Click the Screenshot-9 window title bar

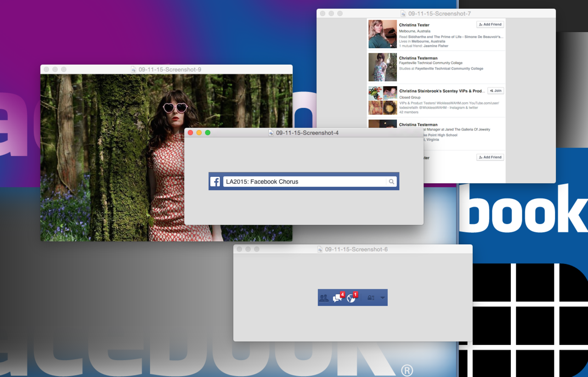(166, 69)
